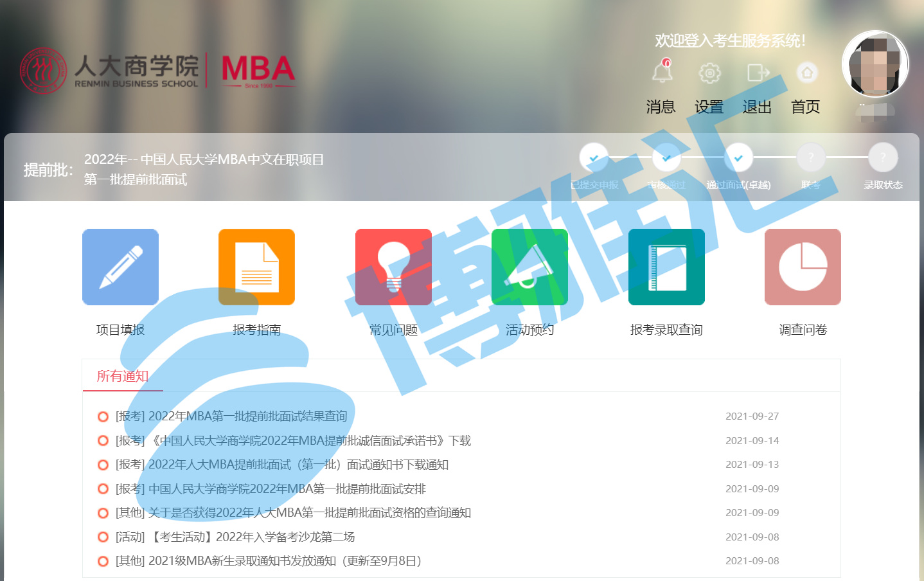The height and width of the screenshot is (581, 924).
Task: Click the 联考 progress step circle
Action: click(x=811, y=157)
